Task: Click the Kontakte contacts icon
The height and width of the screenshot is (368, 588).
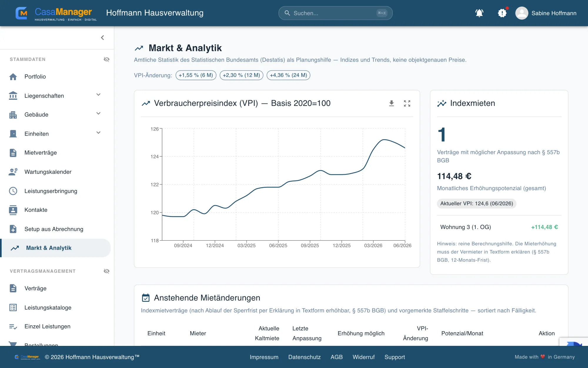Action: (13, 210)
